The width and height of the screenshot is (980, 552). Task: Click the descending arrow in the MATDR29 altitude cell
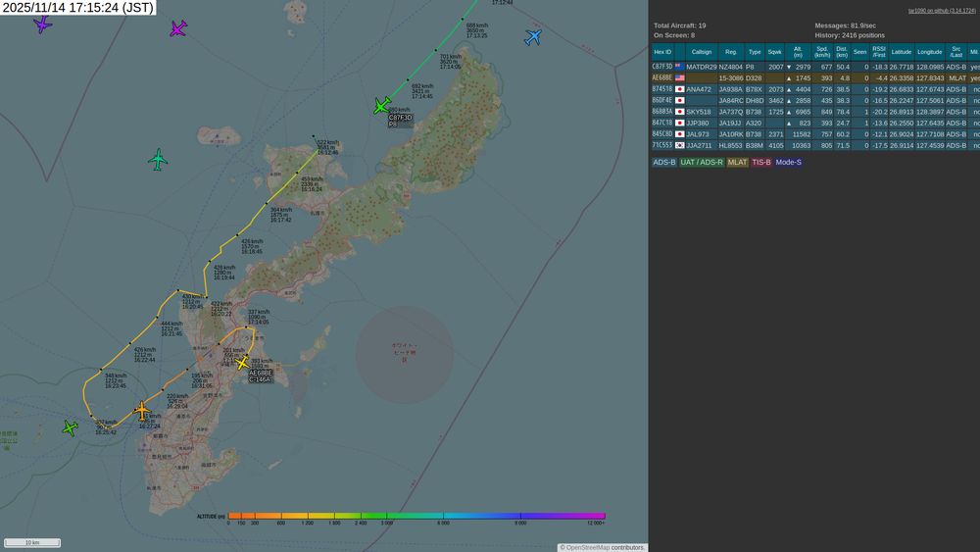pyautogui.click(x=789, y=67)
